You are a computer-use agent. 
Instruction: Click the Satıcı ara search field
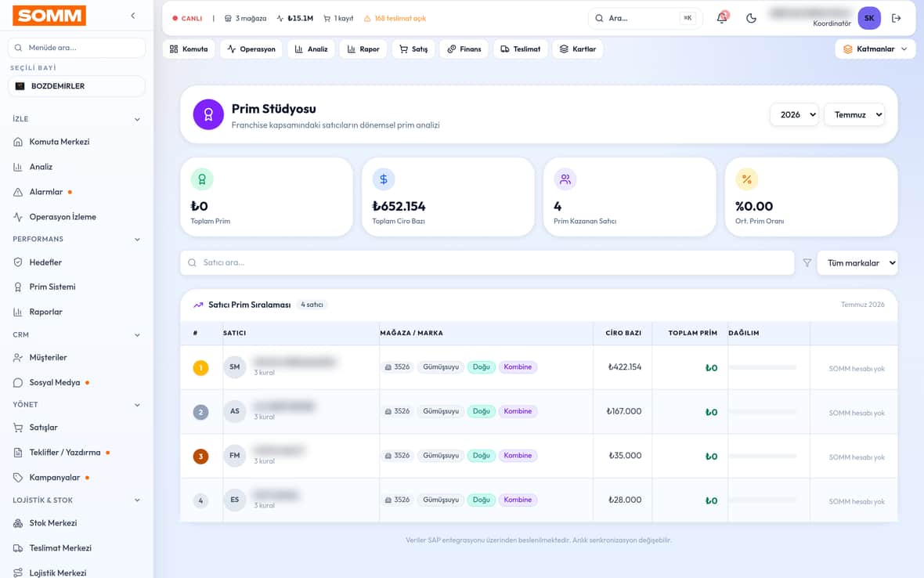(x=487, y=263)
